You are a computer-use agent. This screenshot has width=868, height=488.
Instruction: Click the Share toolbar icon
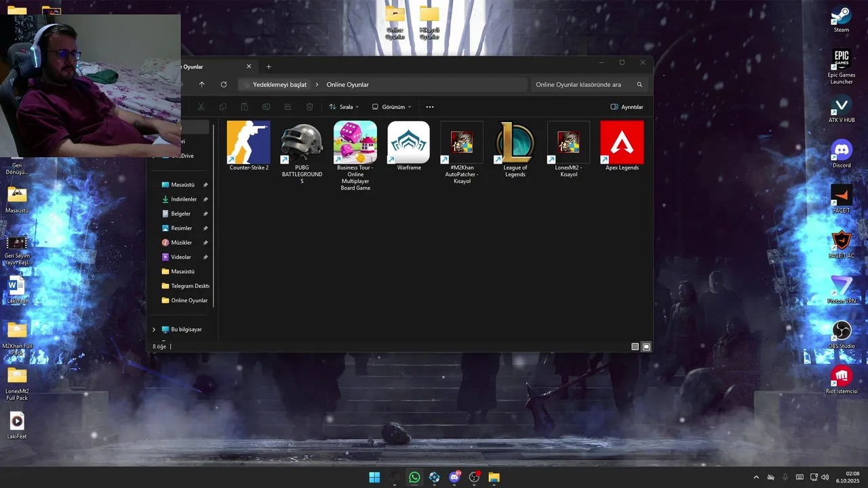288,106
